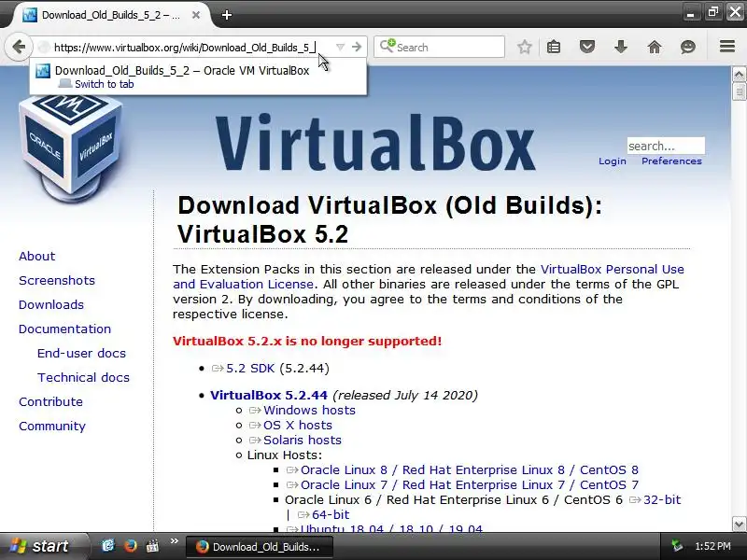
Task: Launch Firefox from the quick launch bar
Action: [x=130, y=546]
